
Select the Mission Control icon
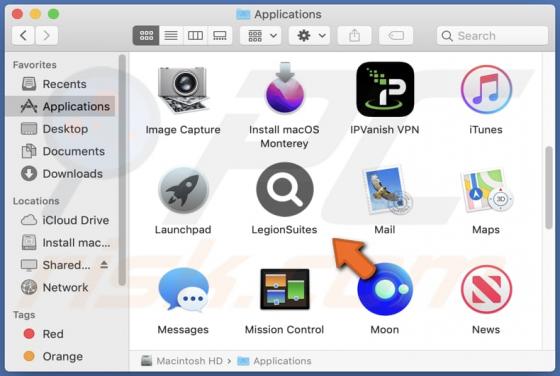pos(285,289)
